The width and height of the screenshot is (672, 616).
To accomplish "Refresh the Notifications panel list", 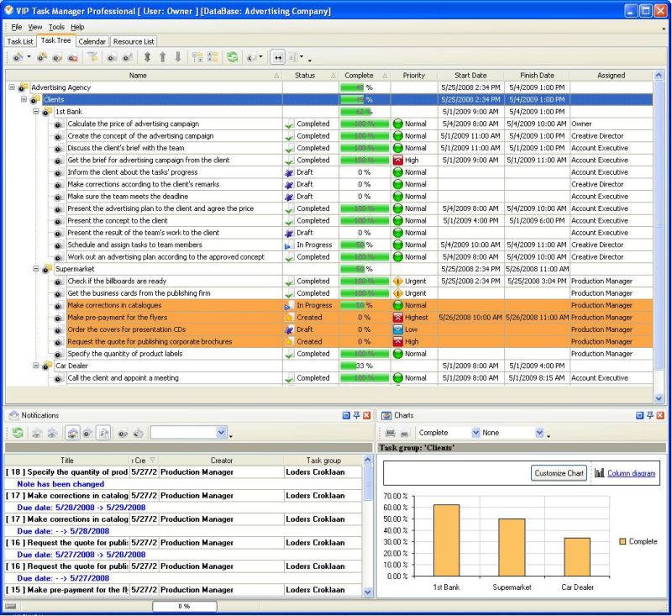I will (17, 433).
